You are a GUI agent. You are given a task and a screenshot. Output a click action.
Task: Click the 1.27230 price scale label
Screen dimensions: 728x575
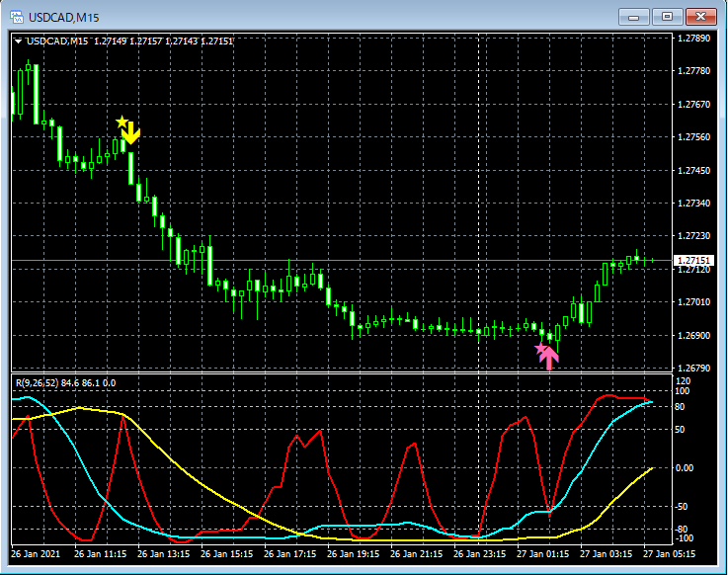[694, 236]
